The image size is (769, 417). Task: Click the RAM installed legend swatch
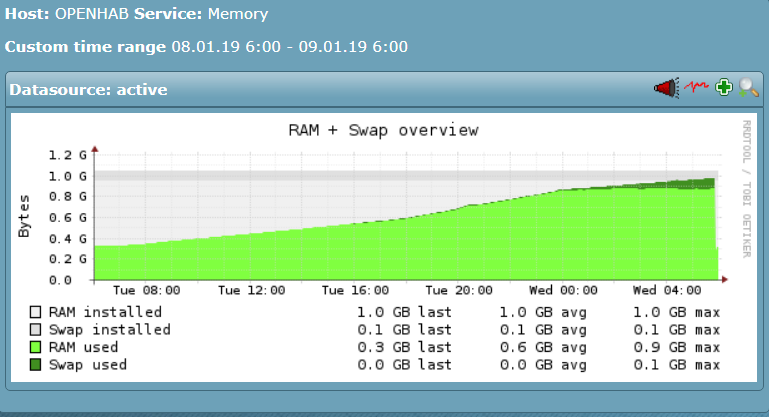click(36, 312)
